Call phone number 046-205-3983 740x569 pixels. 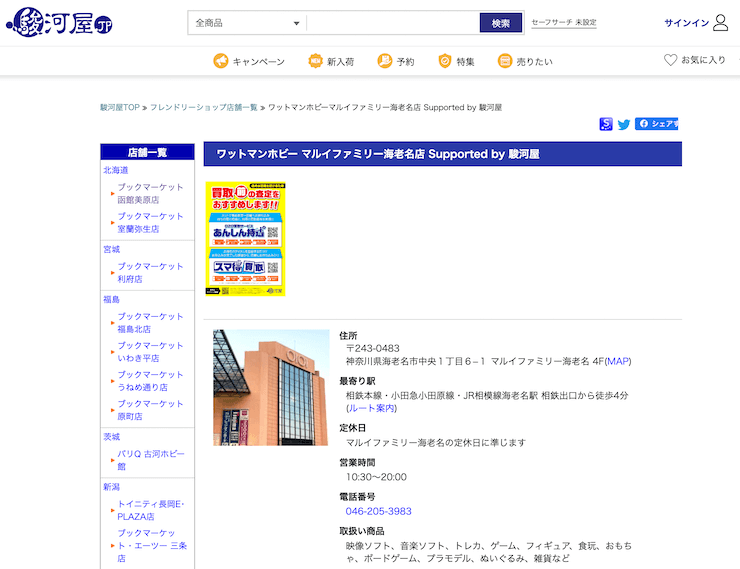click(378, 511)
